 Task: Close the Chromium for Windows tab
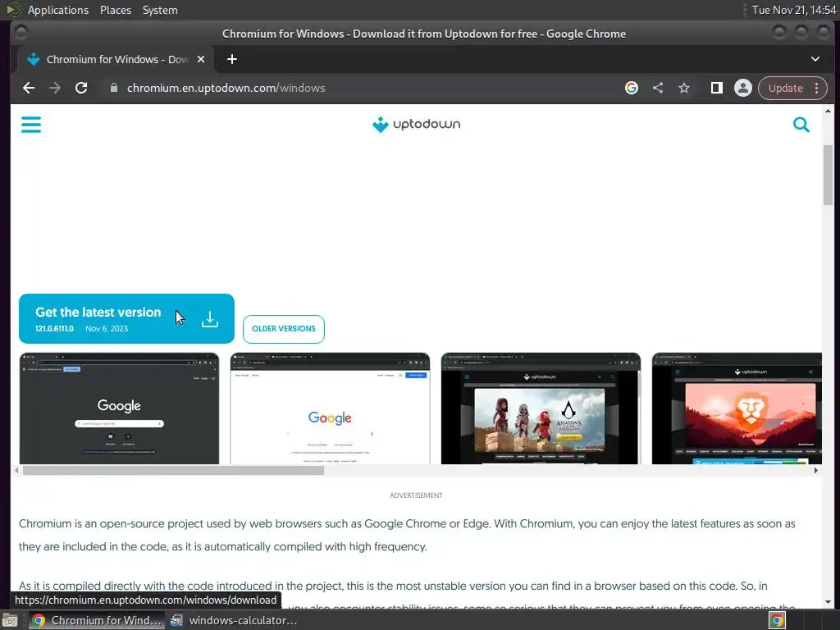click(201, 59)
